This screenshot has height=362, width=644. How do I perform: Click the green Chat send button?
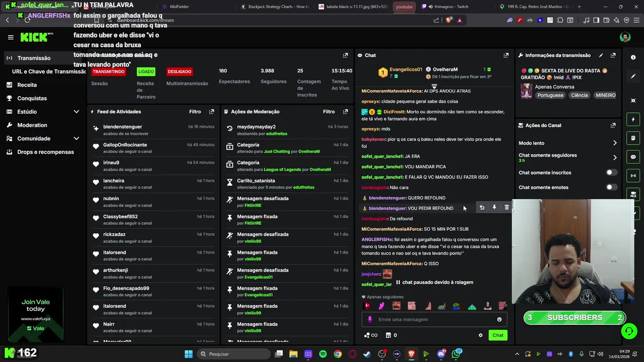[498, 335]
